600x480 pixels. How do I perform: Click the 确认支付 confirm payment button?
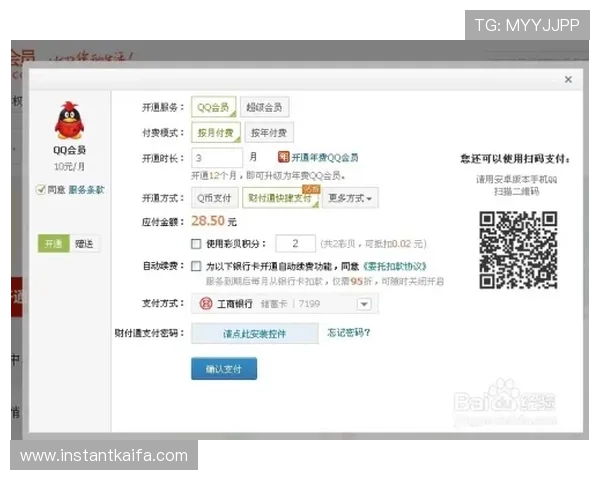click(224, 369)
